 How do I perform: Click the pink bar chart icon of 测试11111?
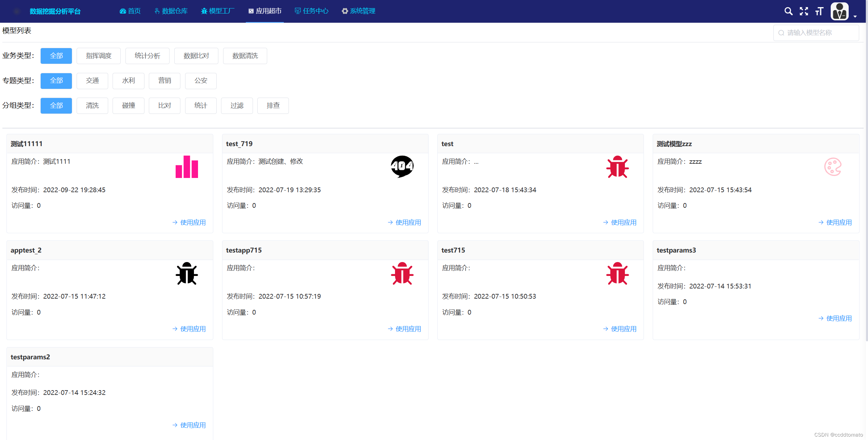coord(186,167)
